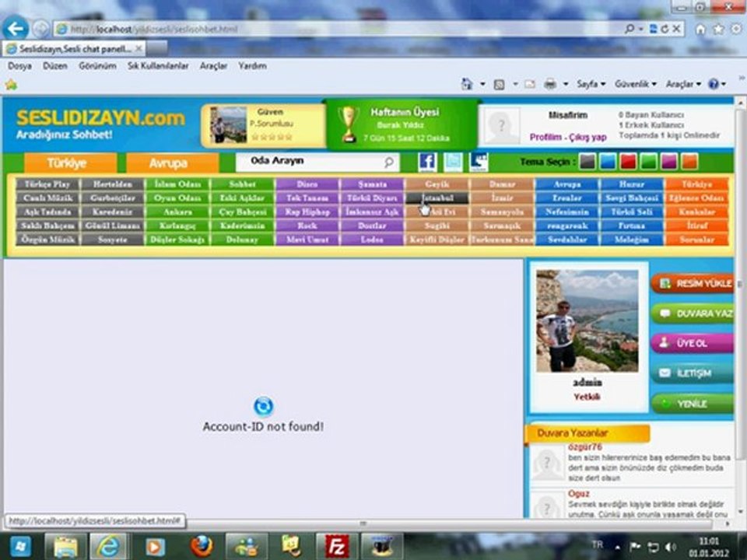Screen dimensions: 747x560
Task: Enter the İslam Odası chat room
Action: 177,184
